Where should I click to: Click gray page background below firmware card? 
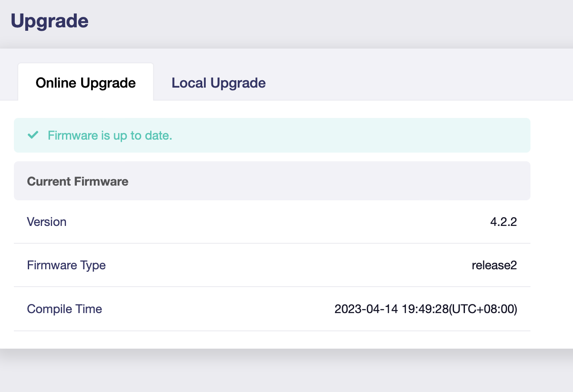pyautogui.click(x=286, y=373)
